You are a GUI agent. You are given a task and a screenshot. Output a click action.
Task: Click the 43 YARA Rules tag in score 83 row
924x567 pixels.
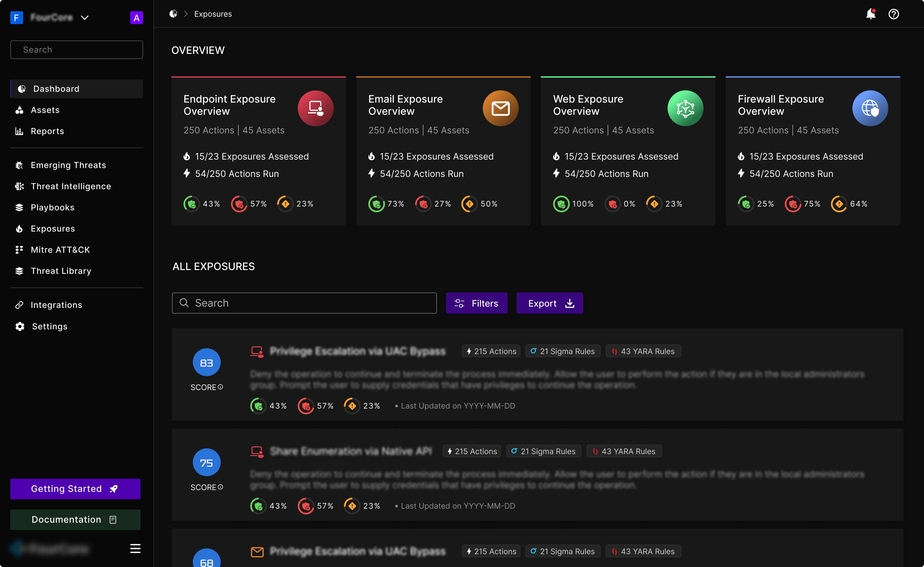point(643,351)
